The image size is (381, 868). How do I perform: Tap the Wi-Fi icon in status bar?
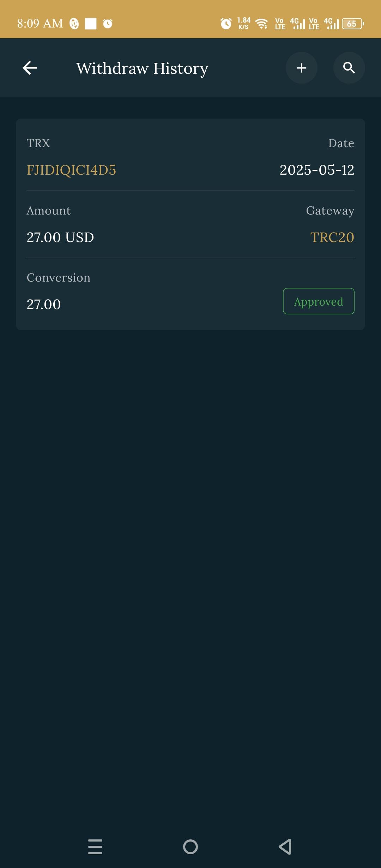coord(261,24)
